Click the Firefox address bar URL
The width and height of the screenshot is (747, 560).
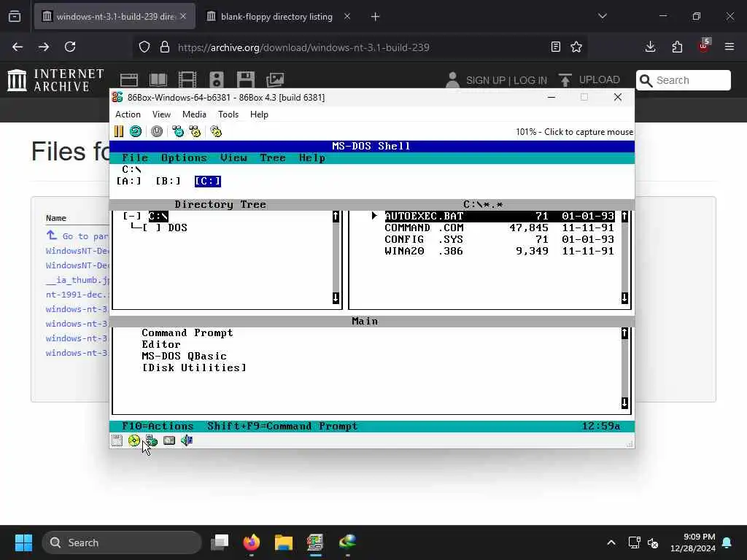coord(303,47)
